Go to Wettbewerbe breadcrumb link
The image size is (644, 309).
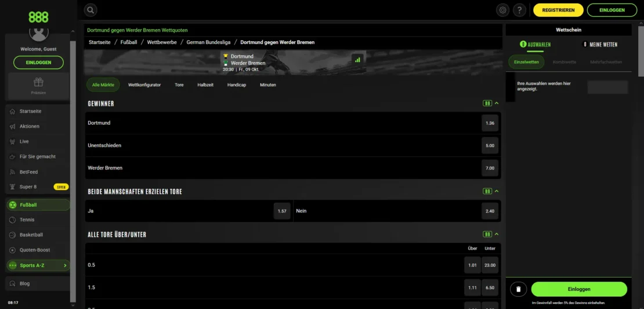click(x=162, y=42)
